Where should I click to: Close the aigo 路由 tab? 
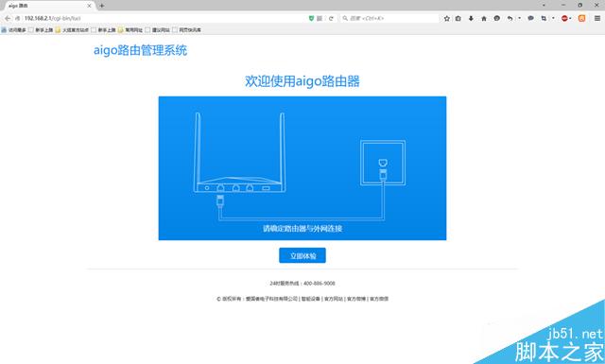(89, 6)
